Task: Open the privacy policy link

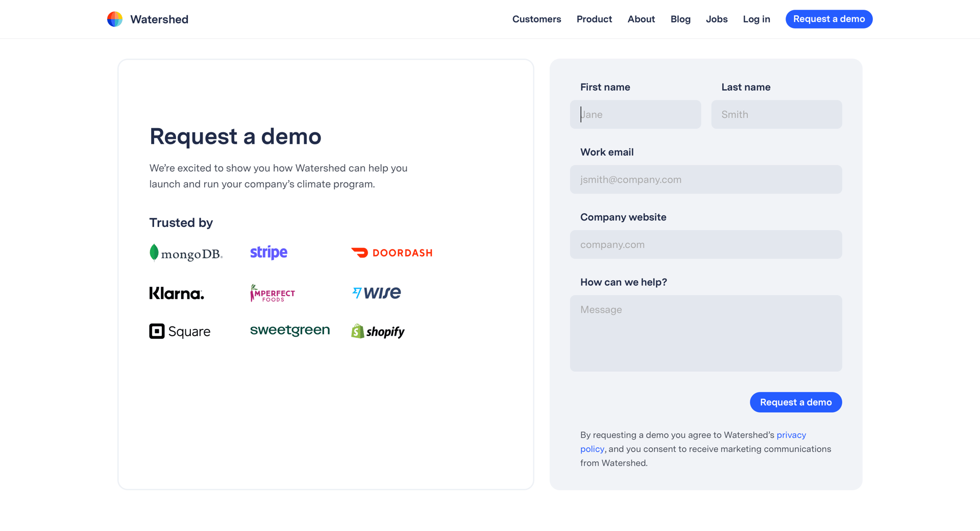Action: pos(791,435)
